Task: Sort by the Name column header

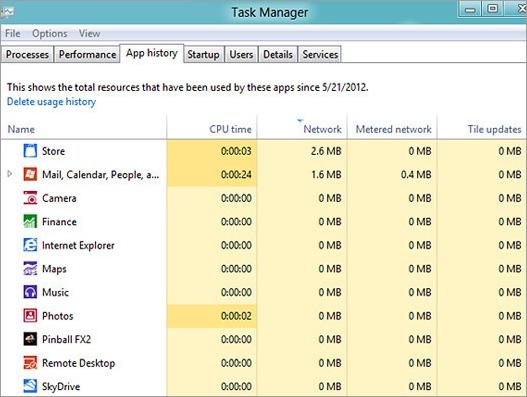Action: pyautogui.click(x=83, y=129)
